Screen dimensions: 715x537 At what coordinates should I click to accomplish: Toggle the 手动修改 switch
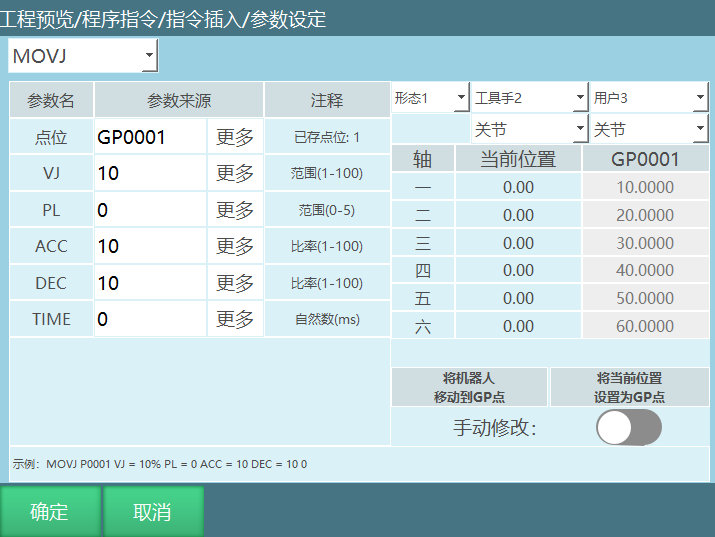(x=628, y=428)
